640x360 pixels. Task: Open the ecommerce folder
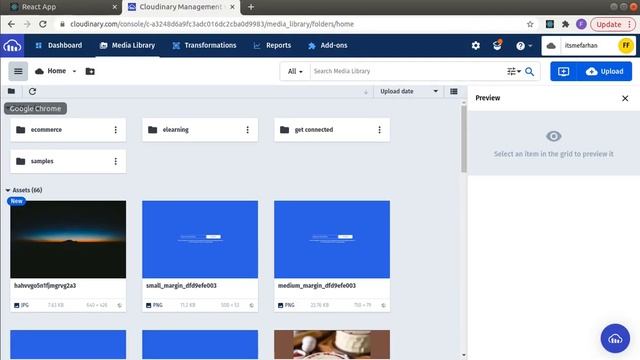[x=68, y=130]
